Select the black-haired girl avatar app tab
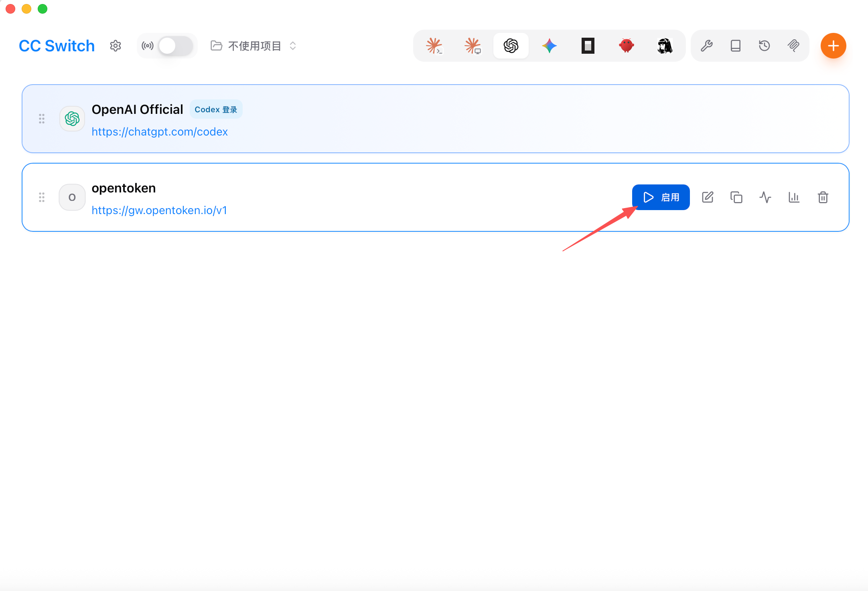The image size is (868, 591). click(x=665, y=46)
